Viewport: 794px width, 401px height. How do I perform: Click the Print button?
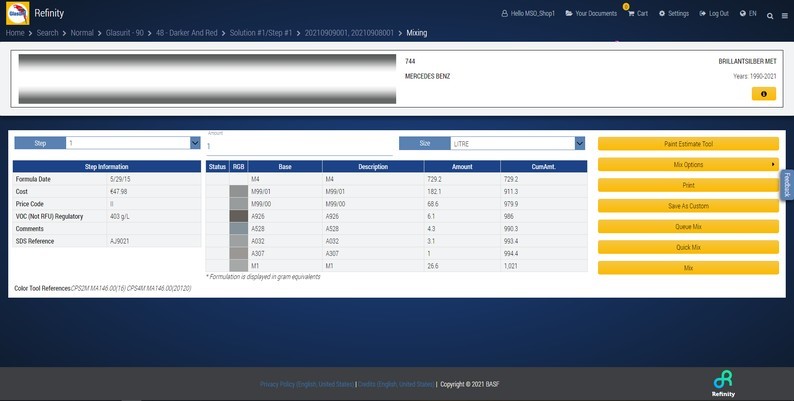[x=688, y=185]
